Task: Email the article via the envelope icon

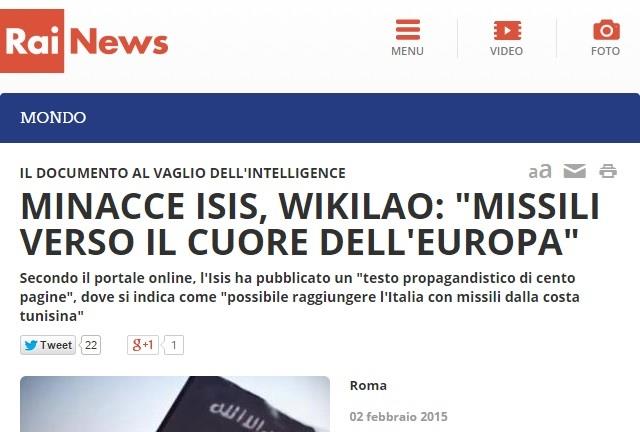Action: (575, 171)
